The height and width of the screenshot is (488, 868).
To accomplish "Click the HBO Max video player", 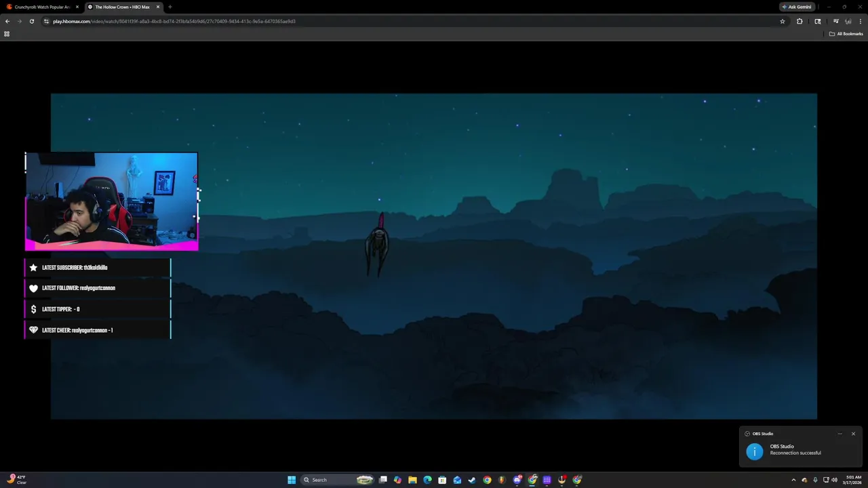I will [x=434, y=256].
